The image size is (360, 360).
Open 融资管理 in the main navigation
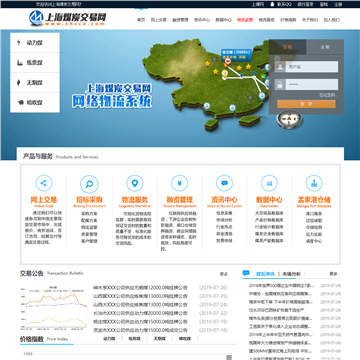[180, 20]
